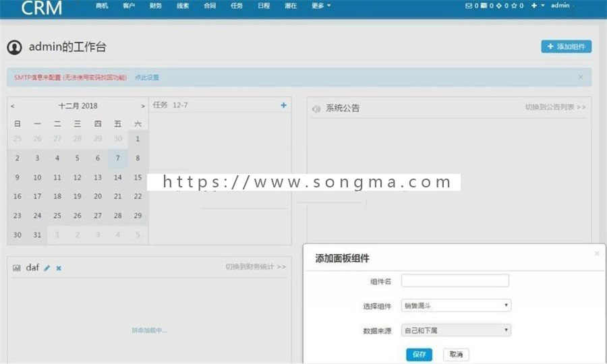This screenshot has width=607, height=364.
Task: Select date 9 in calendar
Action: click(x=18, y=177)
